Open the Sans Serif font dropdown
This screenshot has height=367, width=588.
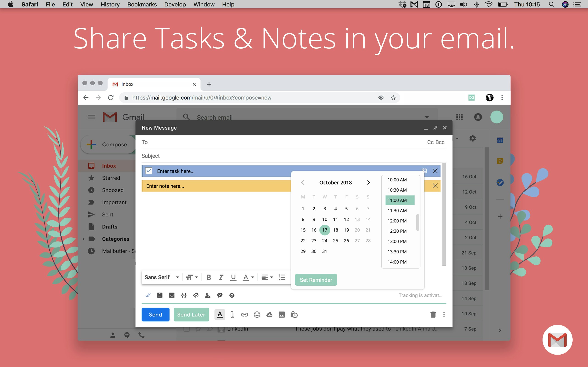tap(161, 277)
